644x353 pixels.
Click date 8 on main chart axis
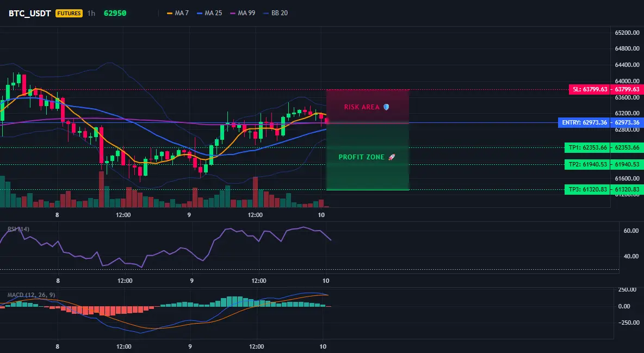[57, 215]
